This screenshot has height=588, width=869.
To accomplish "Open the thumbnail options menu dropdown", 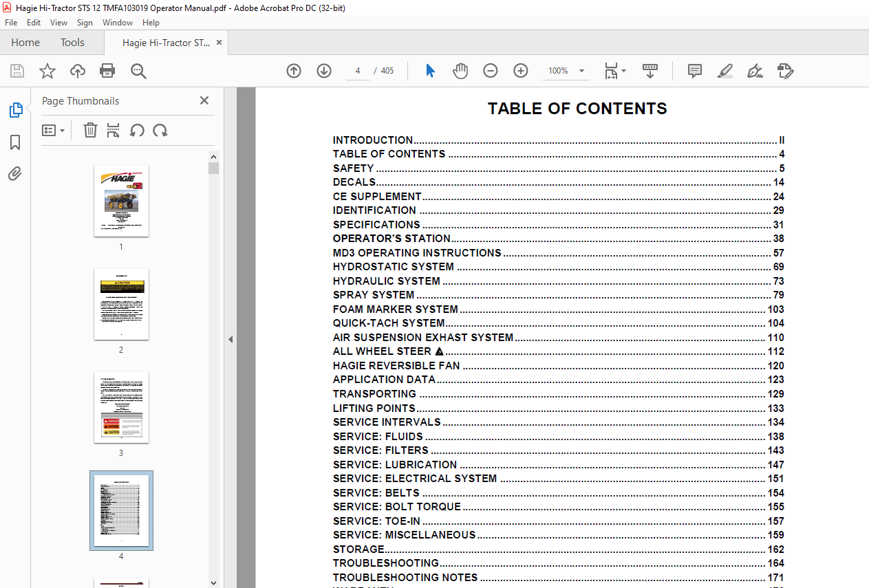I will (53, 130).
